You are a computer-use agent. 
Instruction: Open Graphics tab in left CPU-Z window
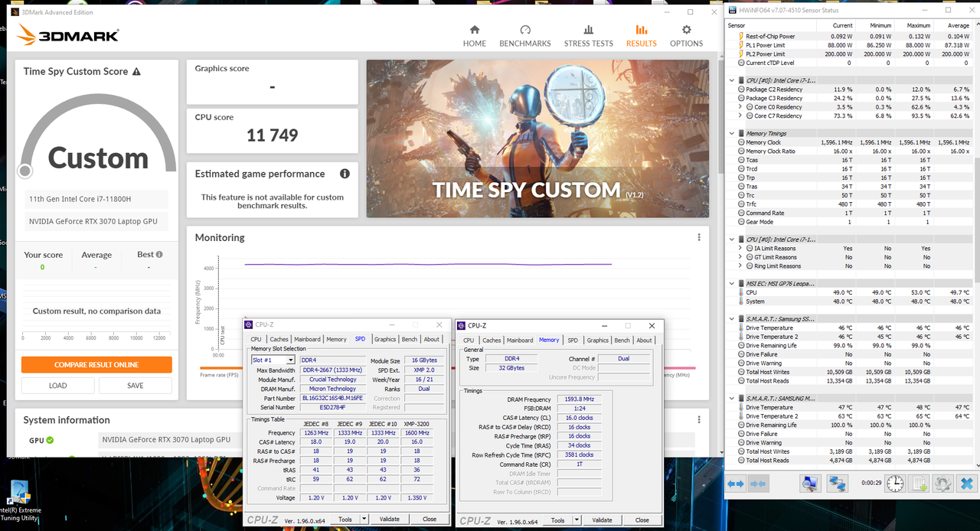(385, 339)
